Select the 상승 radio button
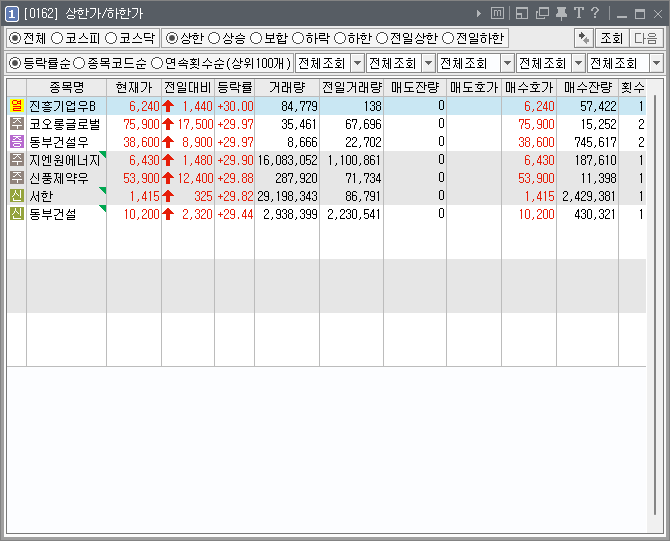 (214, 38)
